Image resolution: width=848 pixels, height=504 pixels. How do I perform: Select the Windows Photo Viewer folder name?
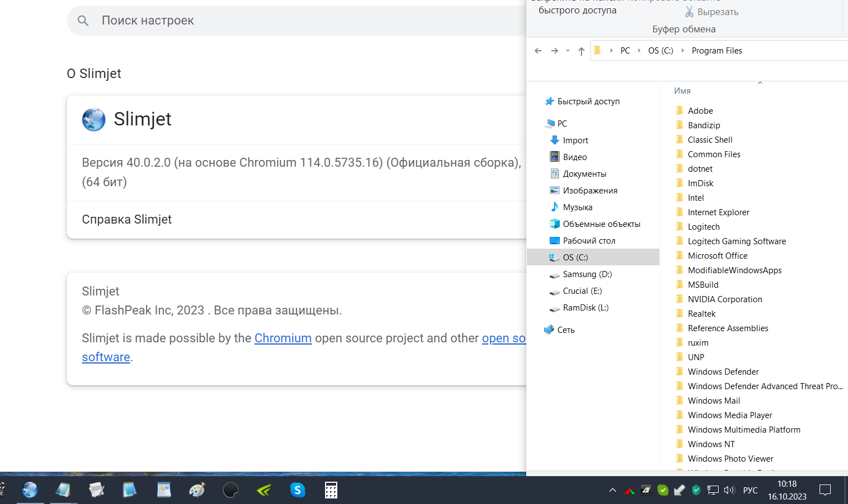731,459
